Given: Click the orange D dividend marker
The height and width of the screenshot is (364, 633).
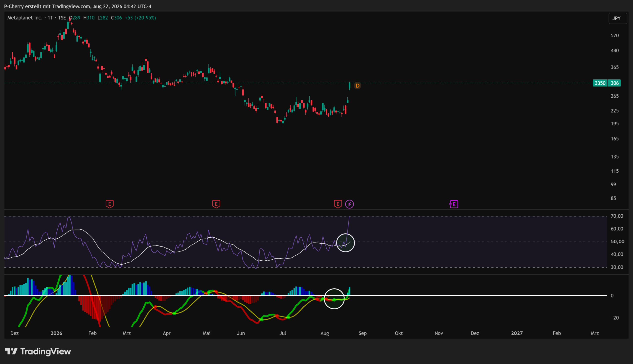Looking at the screenshot, I should [x=357, y=86].
